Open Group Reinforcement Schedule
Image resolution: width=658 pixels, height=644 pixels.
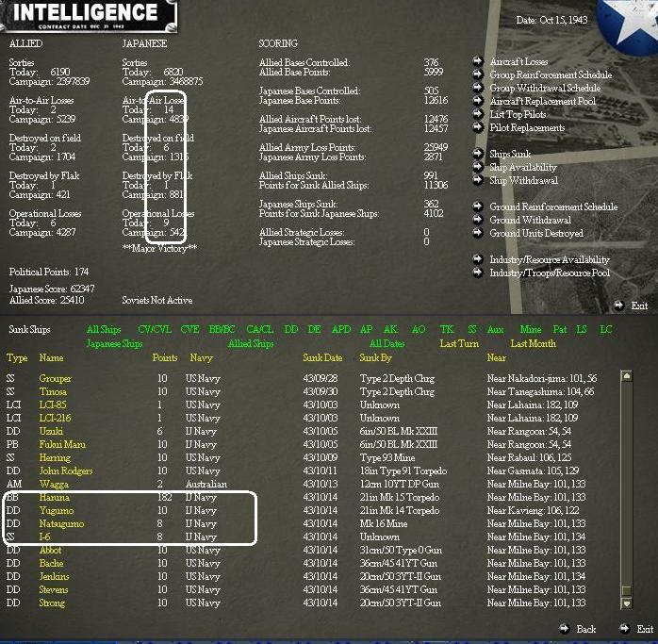click(x=551, y=74)
